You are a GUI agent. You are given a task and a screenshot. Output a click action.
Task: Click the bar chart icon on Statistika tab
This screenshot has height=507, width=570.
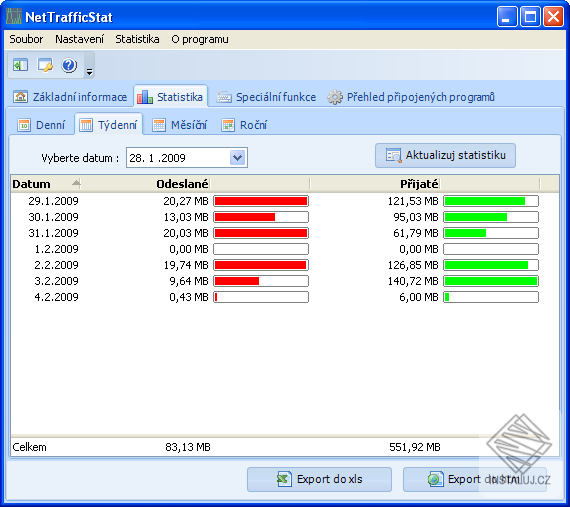[x=145, y=97]
